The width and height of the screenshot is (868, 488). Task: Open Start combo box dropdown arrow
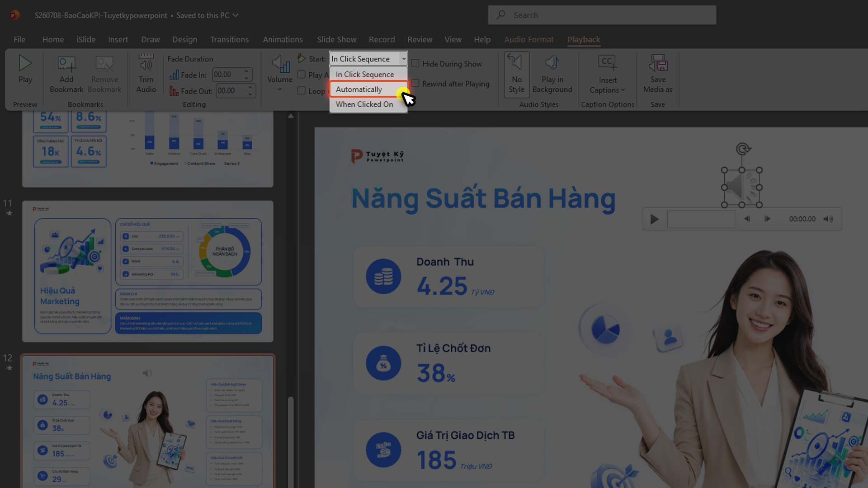pyautogui.click(x=403, y=59)
